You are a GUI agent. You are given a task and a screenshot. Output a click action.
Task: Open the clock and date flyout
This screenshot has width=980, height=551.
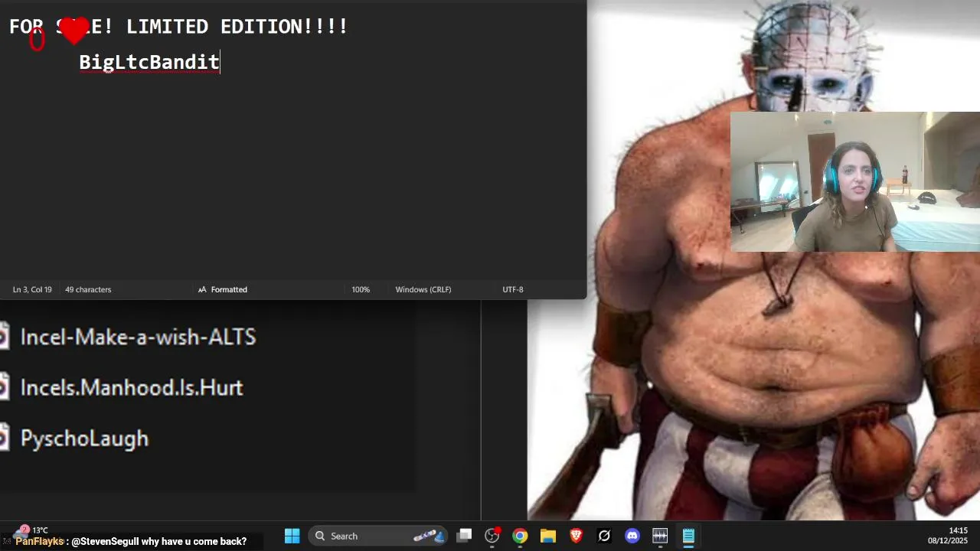tap(948, 536)
